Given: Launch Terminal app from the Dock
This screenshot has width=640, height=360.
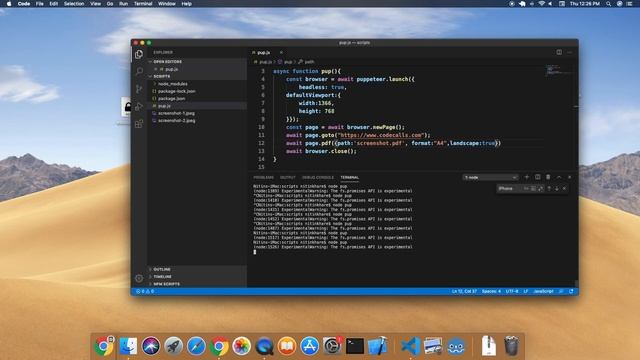Looking at the screenshot, I should click(x=355, y=346).
